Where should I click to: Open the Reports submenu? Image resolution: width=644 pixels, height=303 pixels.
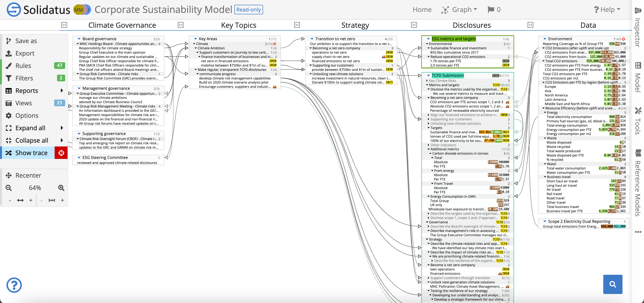click(x=27, y=91)
